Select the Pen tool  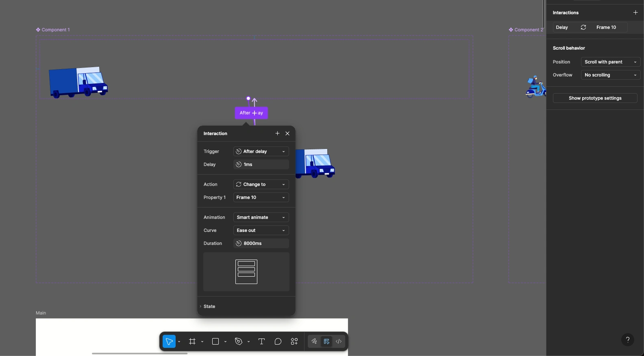(239, 341)
